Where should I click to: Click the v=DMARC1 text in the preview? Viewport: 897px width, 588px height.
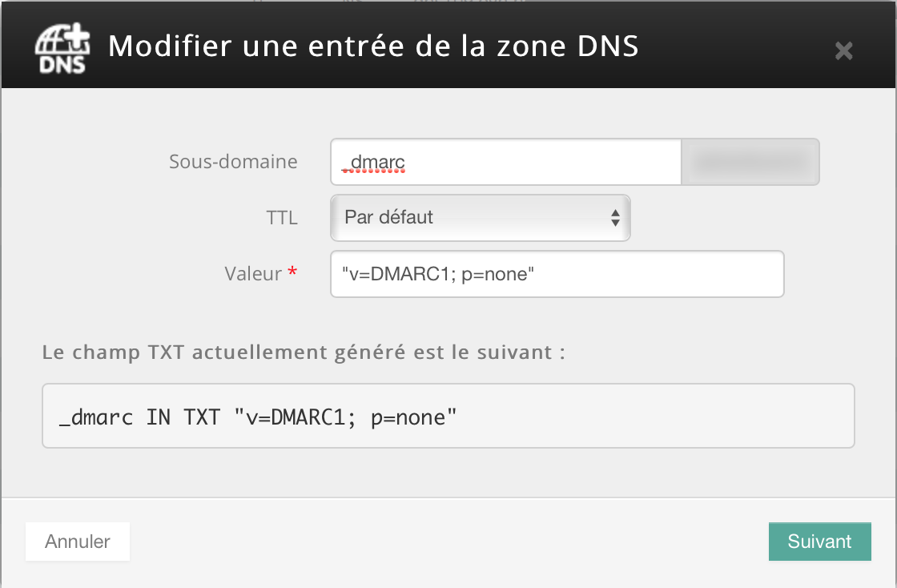point(296,417)
